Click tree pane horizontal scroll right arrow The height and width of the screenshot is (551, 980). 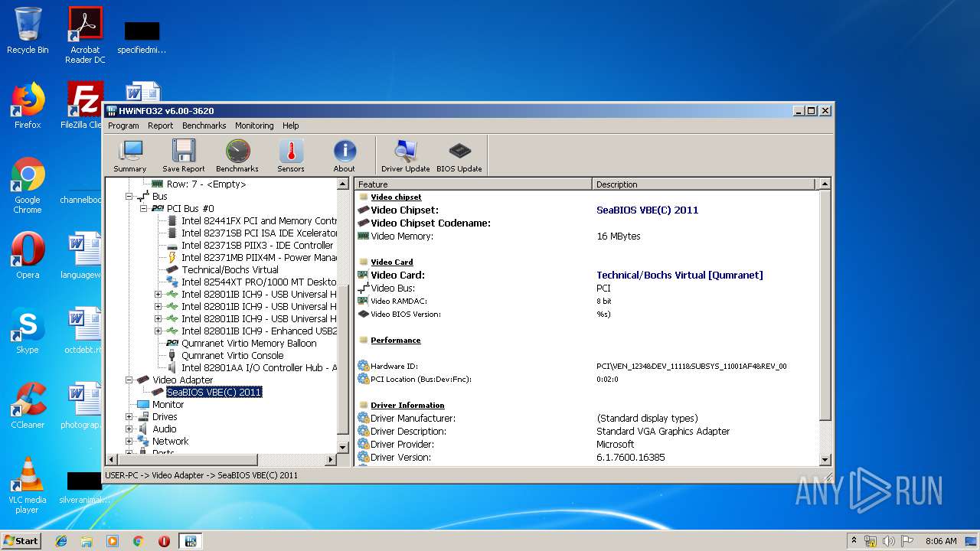coord(331,460)
